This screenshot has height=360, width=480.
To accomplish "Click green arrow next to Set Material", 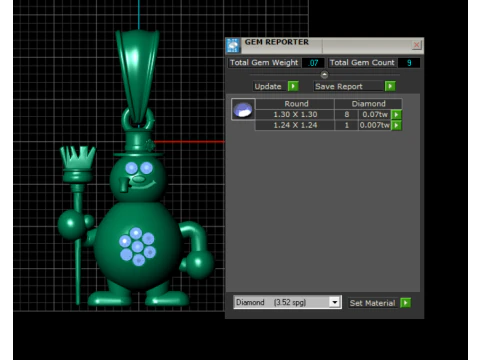I will pos(405,303).
